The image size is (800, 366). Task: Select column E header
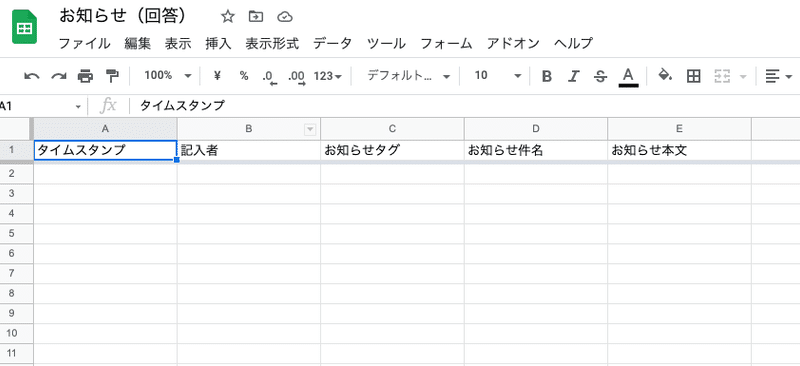point(679,129)
